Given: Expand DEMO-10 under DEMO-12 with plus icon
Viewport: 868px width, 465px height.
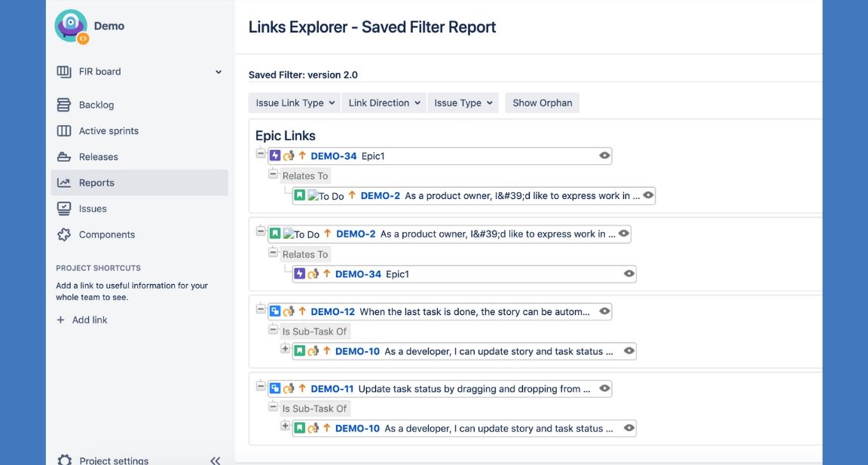Looking at the screenshot, I should [x=285, y=349].
